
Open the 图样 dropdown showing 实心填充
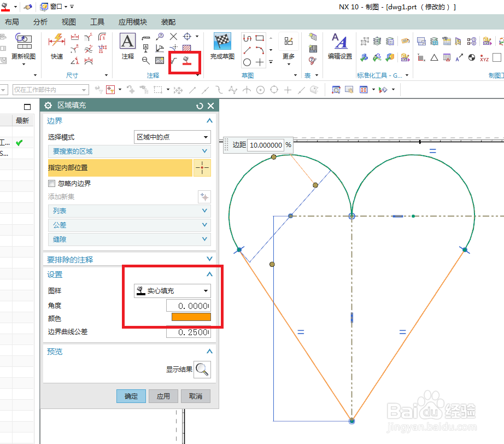[172, 291]
